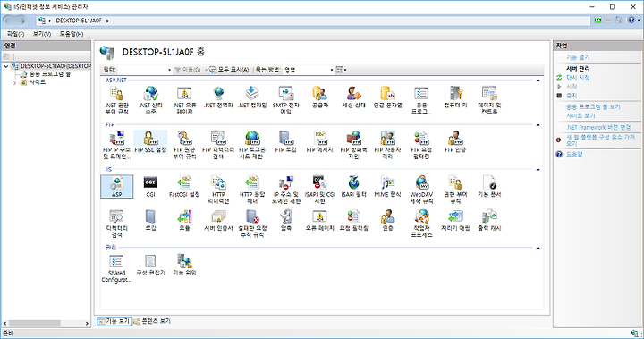Click the 도움말 link in actions pane

click(574, 154)
